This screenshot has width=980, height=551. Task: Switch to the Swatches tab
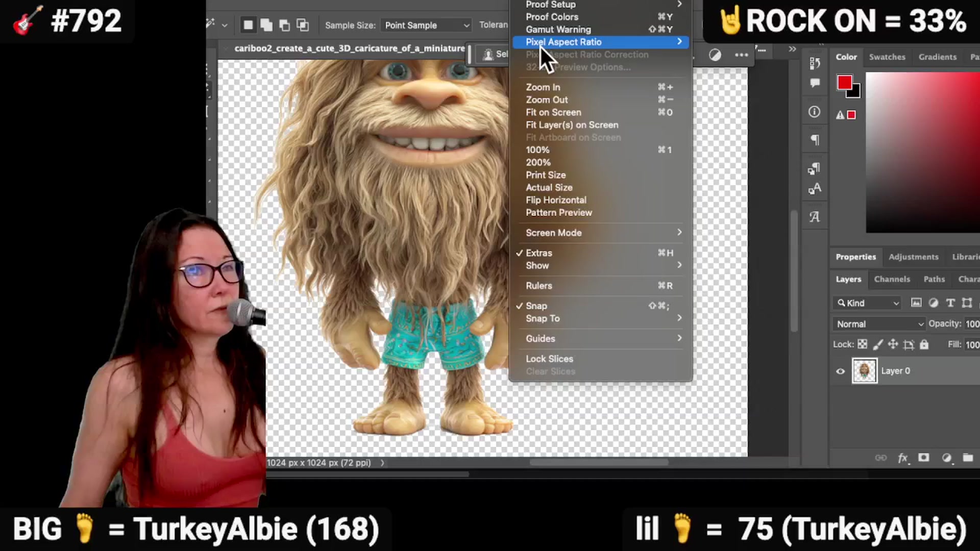point(887,57)
